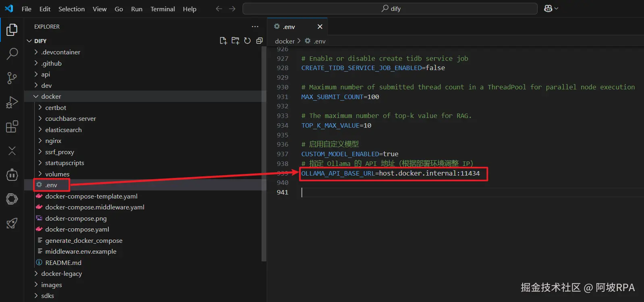Click the docker breadcrumb segment
The image size is (644, 302).
click(x=285, y=41)
